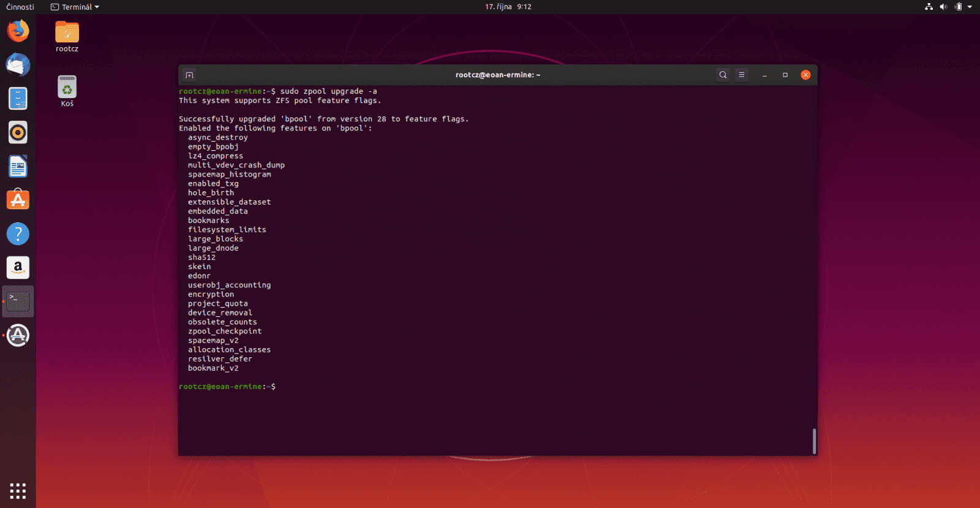980x508 pixels.
Task: Click the 'enabled_txg' feature line
Action: 213,183
